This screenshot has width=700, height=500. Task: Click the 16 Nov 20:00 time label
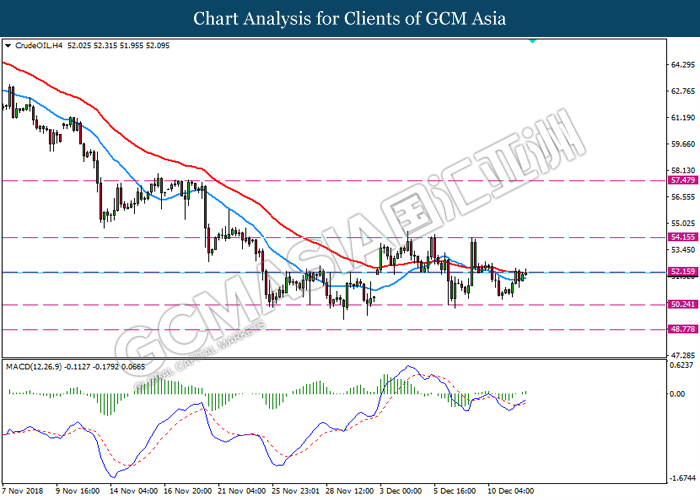[188, 491]
